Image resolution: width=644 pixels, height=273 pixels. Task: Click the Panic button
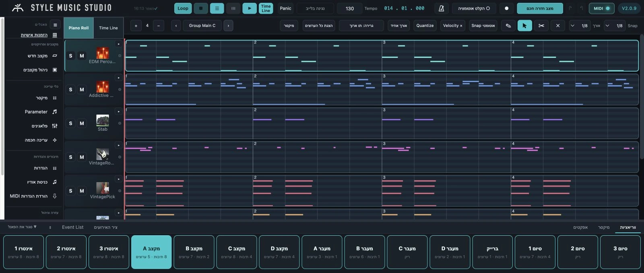[285, 8]
